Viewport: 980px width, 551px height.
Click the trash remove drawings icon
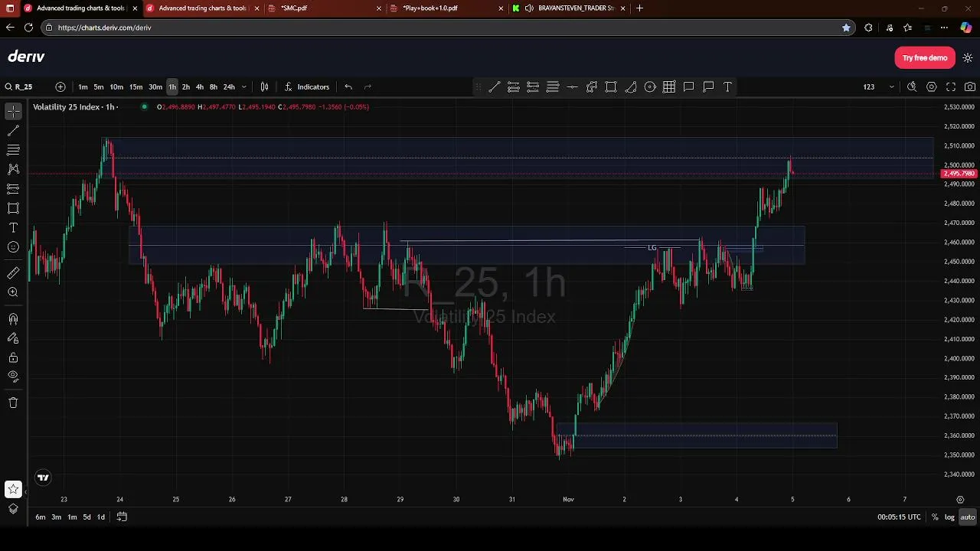click(13, 403)
